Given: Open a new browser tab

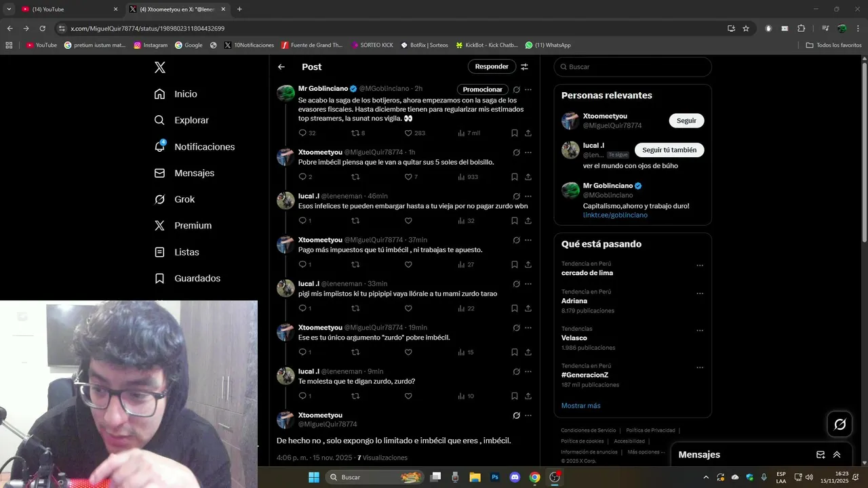Looking at the screenshot, I should click(239, 9).
